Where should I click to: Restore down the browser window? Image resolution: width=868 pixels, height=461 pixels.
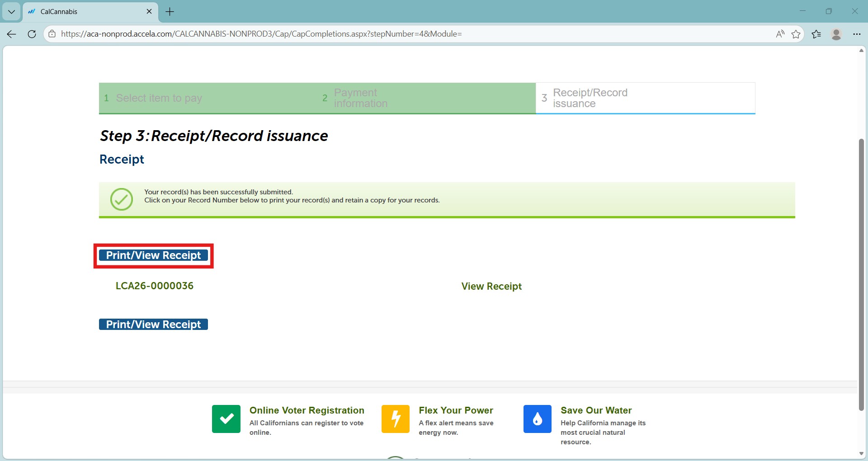[x=829, y=11]
